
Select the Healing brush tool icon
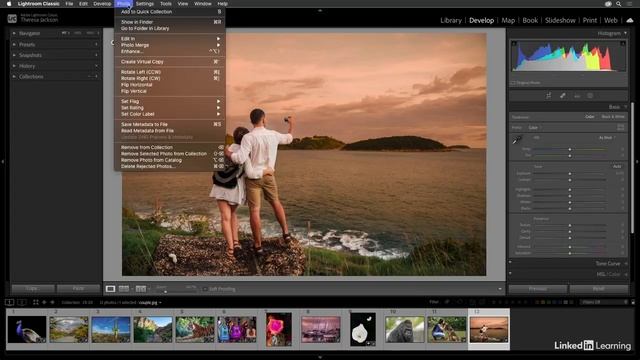click(562, 96)
